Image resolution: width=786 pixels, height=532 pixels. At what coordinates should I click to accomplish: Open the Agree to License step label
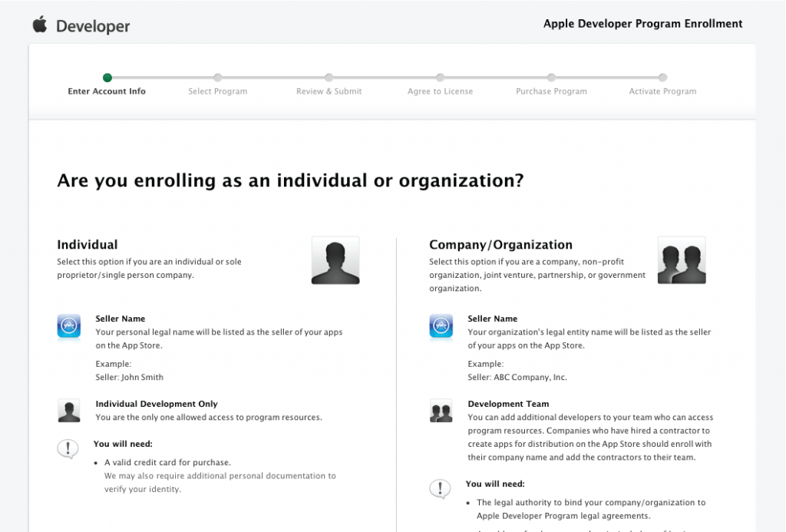pos(440,91)
